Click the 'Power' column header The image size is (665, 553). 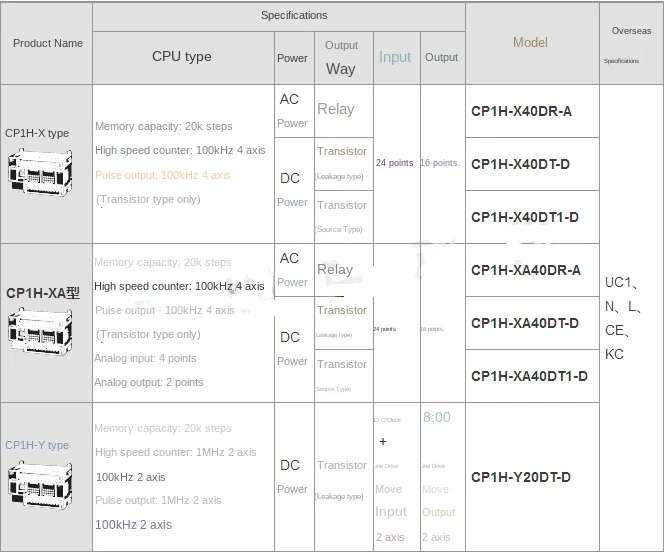[292, 58]
